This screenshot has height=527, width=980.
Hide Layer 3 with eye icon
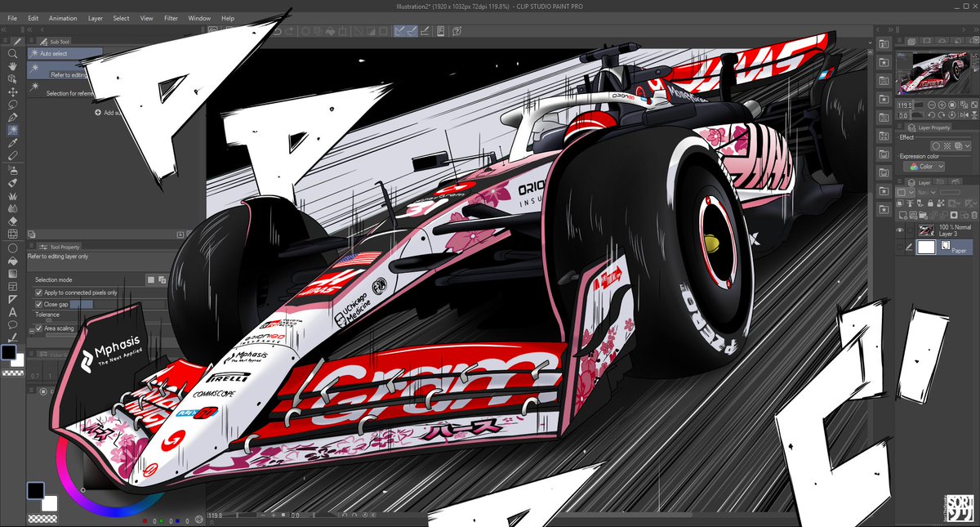tap(899, 230)
